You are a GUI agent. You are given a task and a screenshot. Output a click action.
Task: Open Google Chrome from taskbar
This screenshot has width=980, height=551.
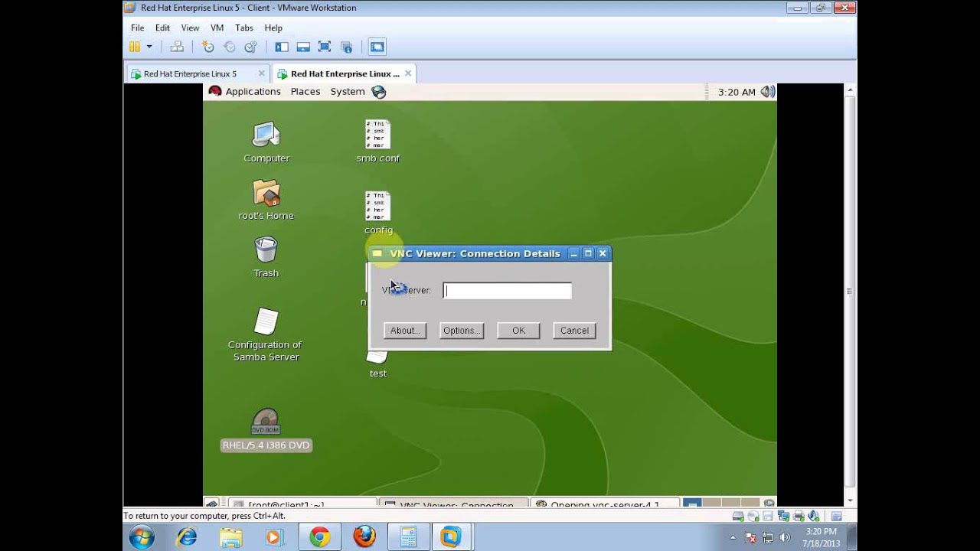pyautogui.click(x=320, y=537)
